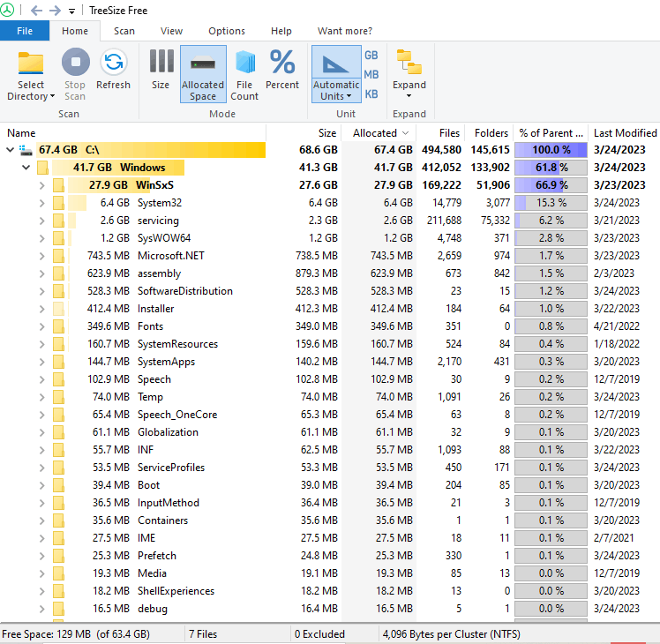Select the SystemResources folder row
This screenshot has width=660, height=644.
330,344
